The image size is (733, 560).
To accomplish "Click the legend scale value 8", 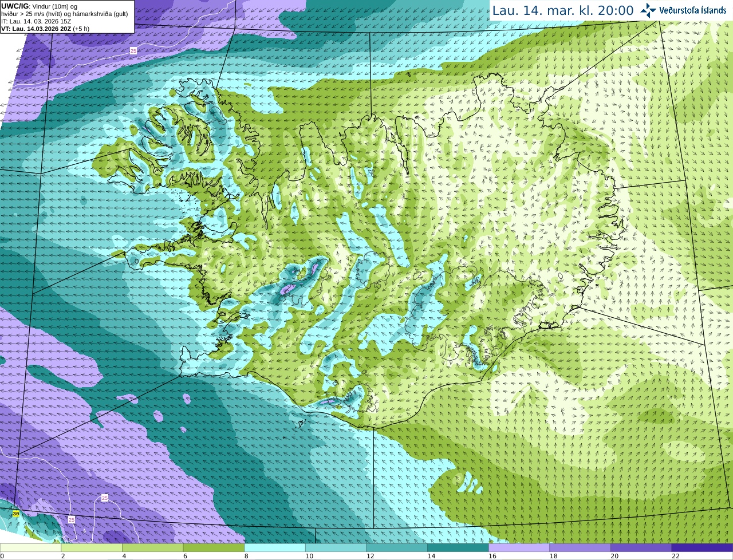I will click(246, 556).
